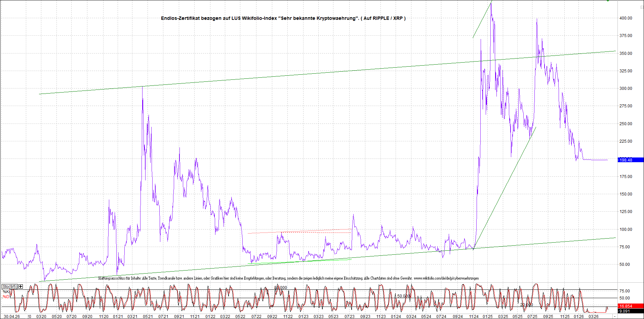Viewport: 644px width, 319px height.
Task: Click the red 16.854 stochastic value tag
Action: (x=626, y=306)
